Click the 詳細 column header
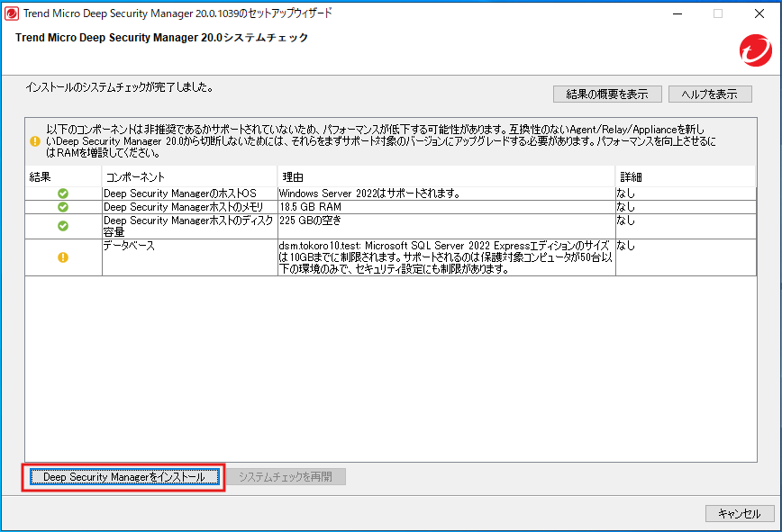 point(686,176)
